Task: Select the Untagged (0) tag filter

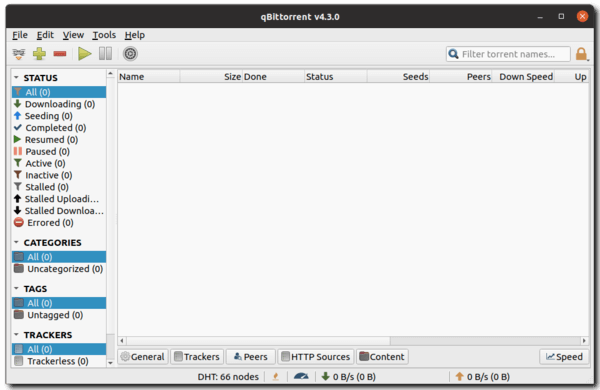Action: point(59,315)
